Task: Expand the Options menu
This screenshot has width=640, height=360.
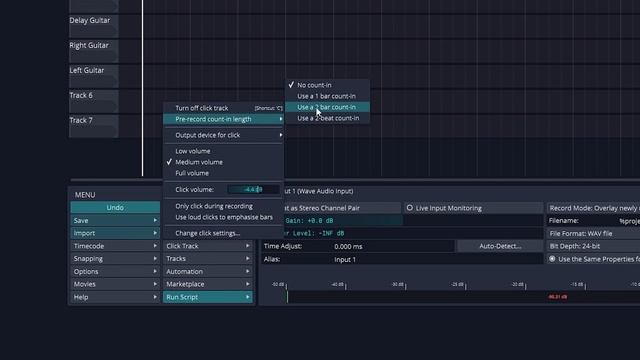Action: pyautogui.click(x=115, y=271)
